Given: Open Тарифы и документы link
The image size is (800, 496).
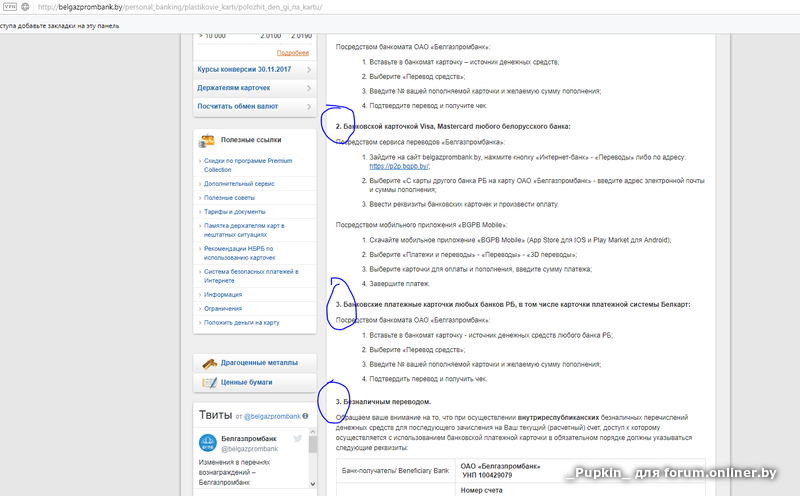Looking at the screenshot, I should 235,212.
